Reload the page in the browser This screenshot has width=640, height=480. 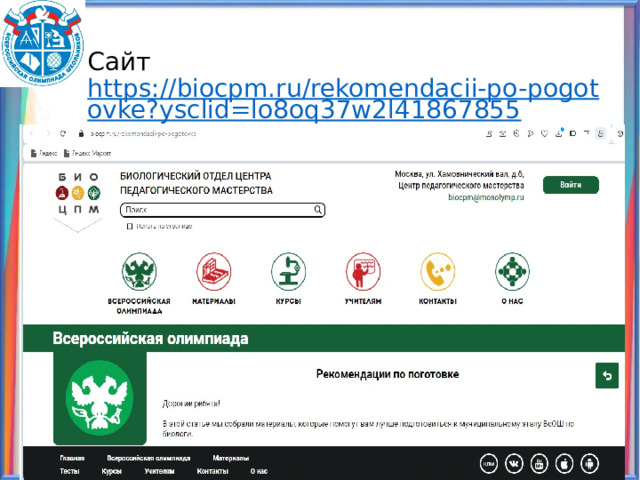62,133
